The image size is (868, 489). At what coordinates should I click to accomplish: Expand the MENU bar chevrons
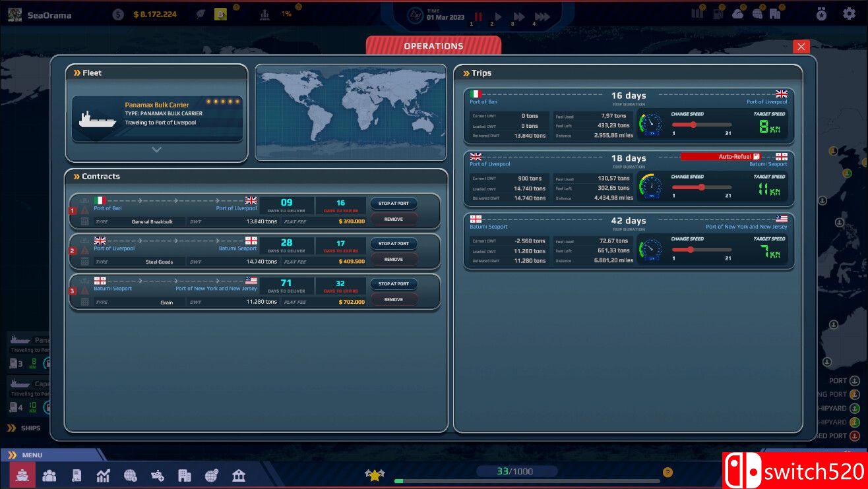pyautogui.click(x=13, y=455)
